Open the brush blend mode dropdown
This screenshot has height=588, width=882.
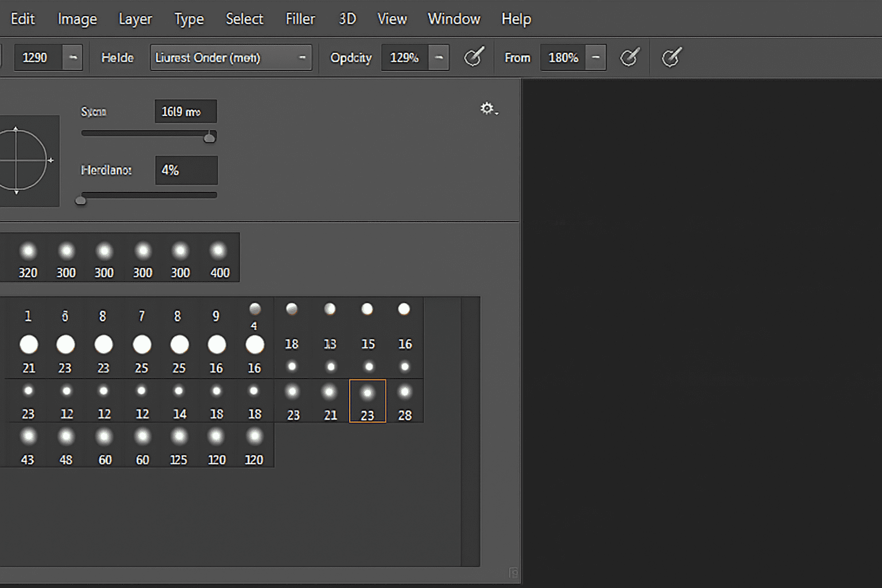[231, 57]
